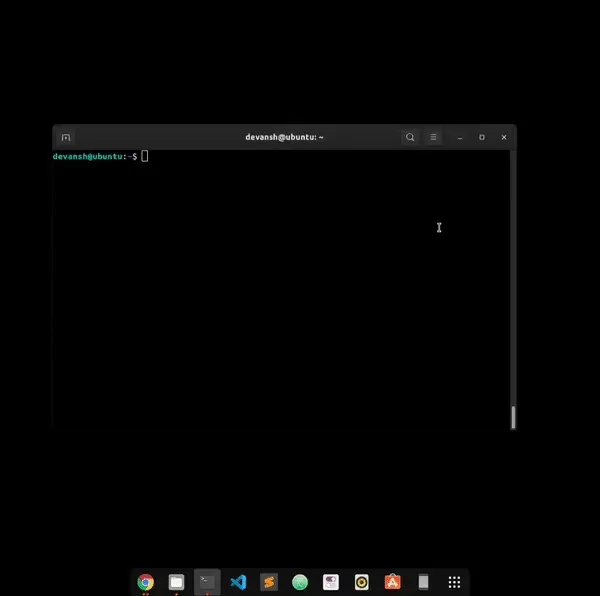Click the devansh@ubuntu window title
The width and height of the screenshot is (600, 596).
tap(284, 137)
